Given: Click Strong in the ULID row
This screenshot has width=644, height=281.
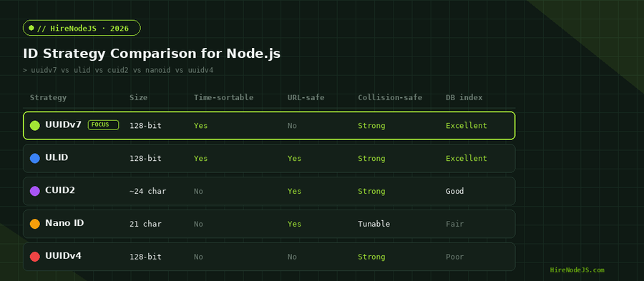Looking at the screenshot, I should point(371,158).
